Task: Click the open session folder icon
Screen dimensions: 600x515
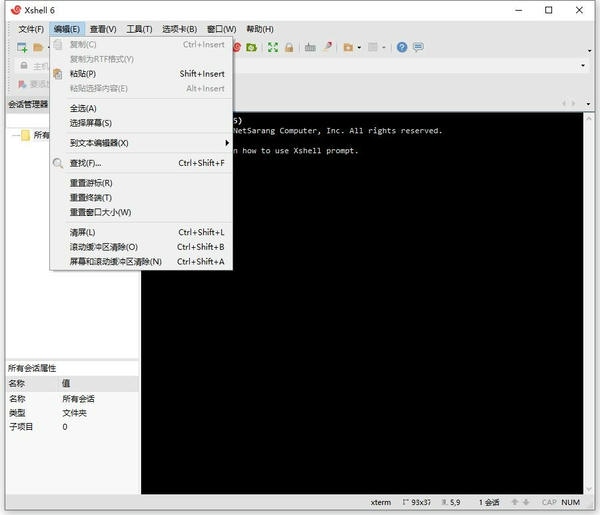Action: click(38, 47)
